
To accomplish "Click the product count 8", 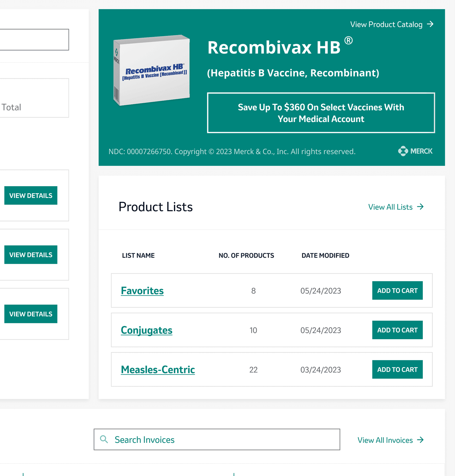I will [253, 291].
